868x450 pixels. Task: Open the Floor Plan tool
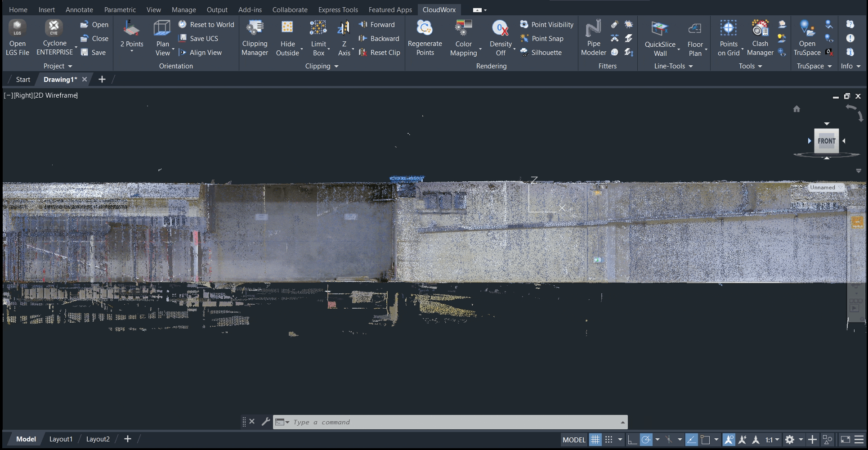695,38
